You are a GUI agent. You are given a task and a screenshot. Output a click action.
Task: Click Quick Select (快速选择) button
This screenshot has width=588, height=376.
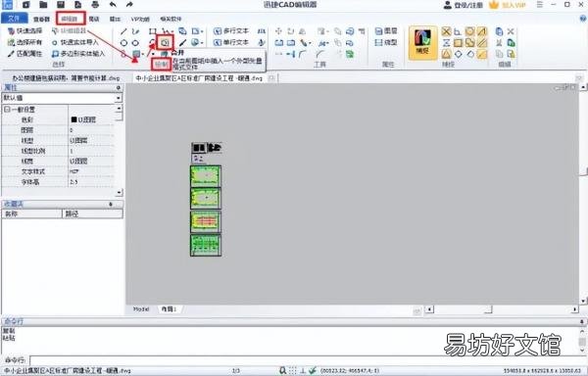25,31
